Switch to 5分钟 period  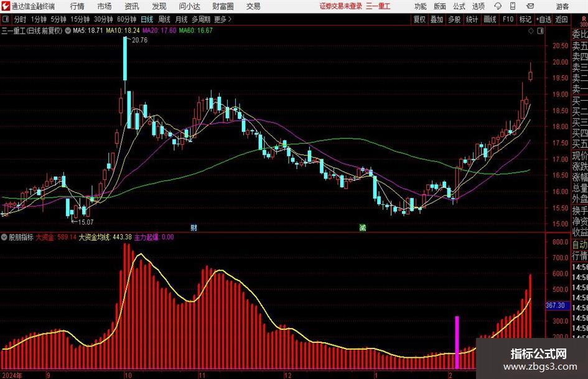pyautogui.click(x=58, y=19)
